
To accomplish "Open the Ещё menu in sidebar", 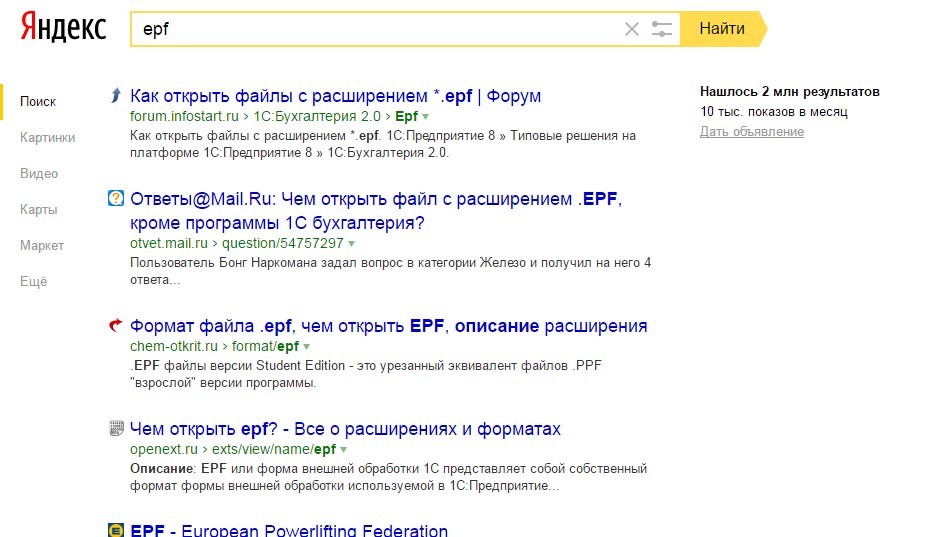I will click(34, 282).
